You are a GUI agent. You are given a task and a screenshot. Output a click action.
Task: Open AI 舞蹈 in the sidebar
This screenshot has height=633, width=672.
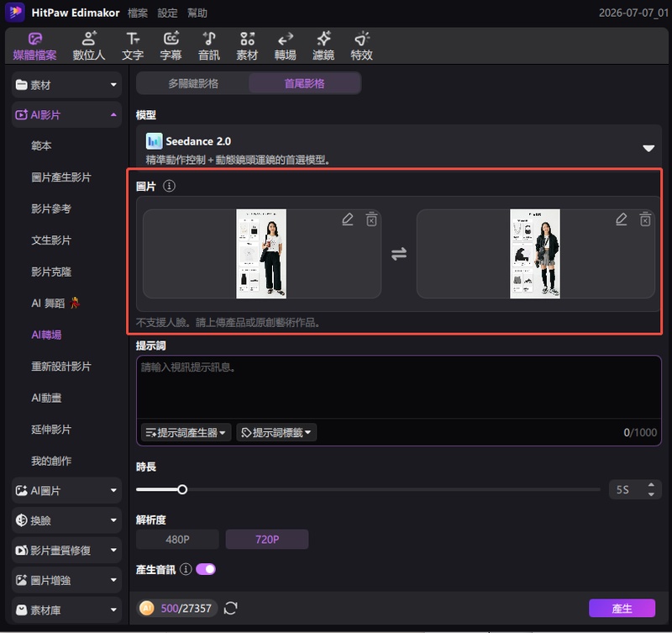55,303
